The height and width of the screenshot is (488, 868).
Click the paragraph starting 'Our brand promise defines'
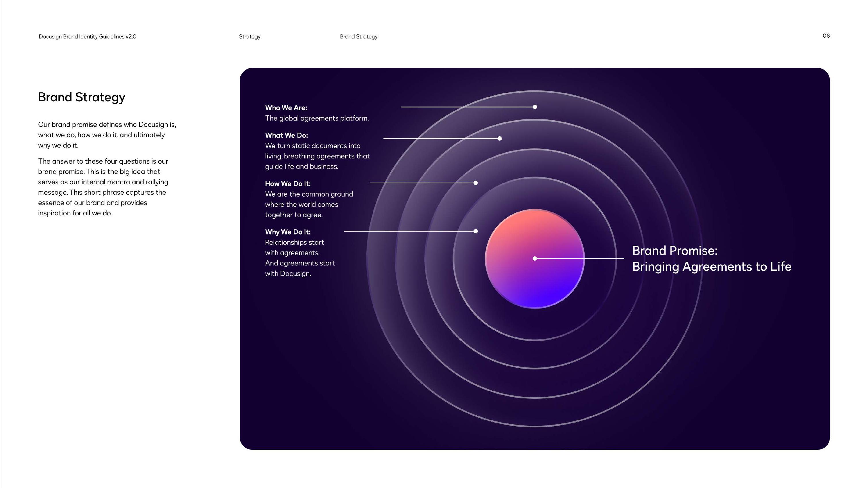[107, 135]
